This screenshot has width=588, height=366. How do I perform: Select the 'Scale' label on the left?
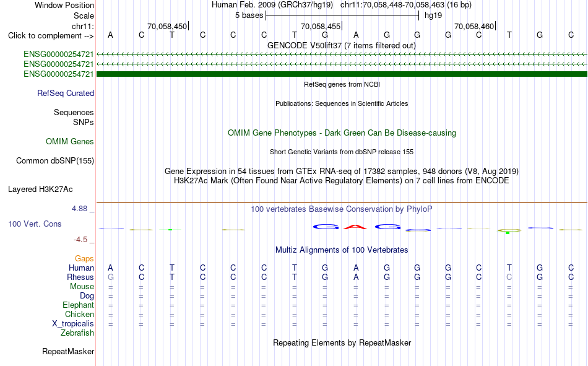(84, 15)
